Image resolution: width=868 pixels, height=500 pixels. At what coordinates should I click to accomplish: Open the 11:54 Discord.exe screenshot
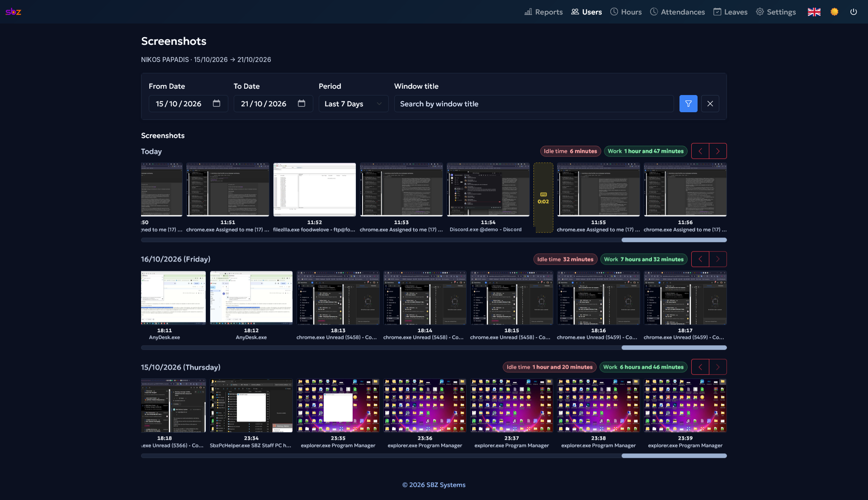(488, 190)
